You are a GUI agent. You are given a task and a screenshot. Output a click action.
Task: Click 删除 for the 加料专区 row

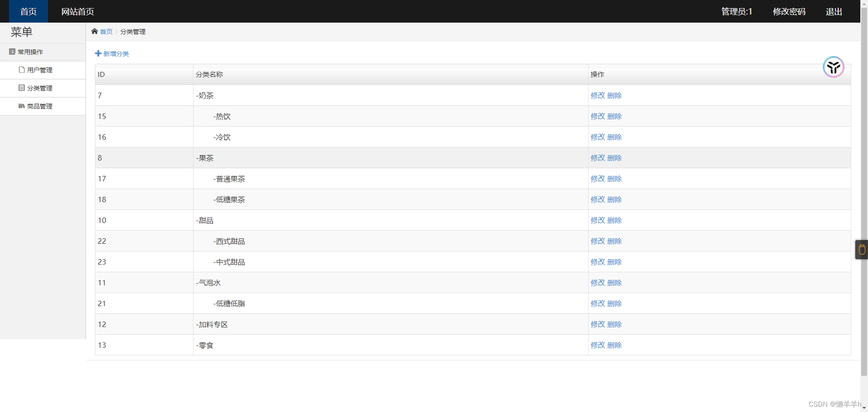pos(614,324)
